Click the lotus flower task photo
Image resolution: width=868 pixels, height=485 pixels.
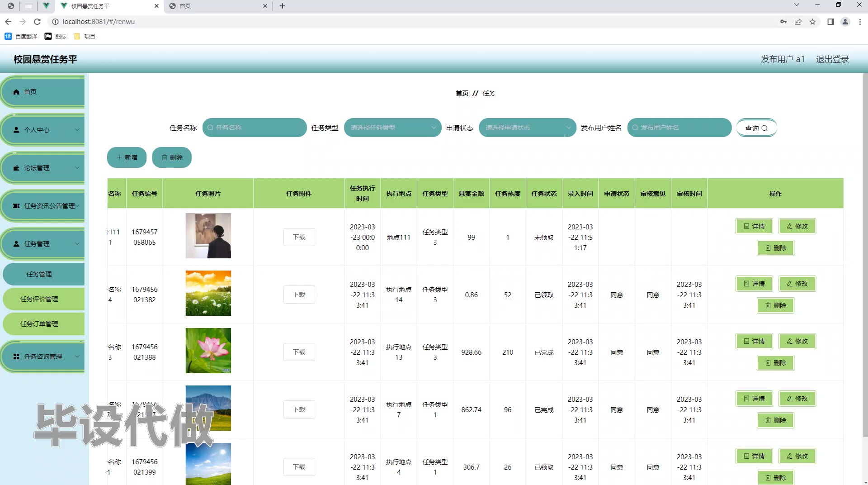(208, 351)
